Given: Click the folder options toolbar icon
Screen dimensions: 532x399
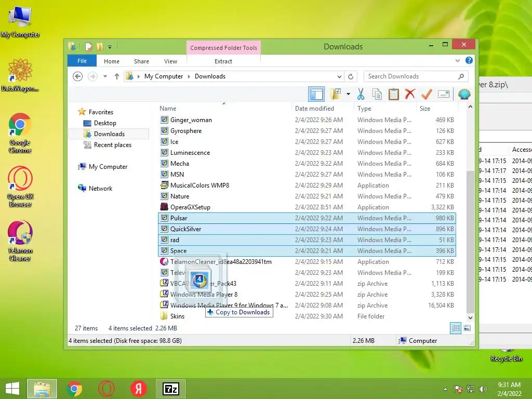Looking at the screenshot, I should pos(336,94).
